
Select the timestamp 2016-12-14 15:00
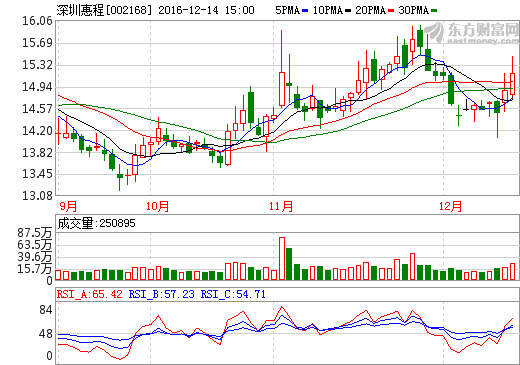click(x=206, y=10)
